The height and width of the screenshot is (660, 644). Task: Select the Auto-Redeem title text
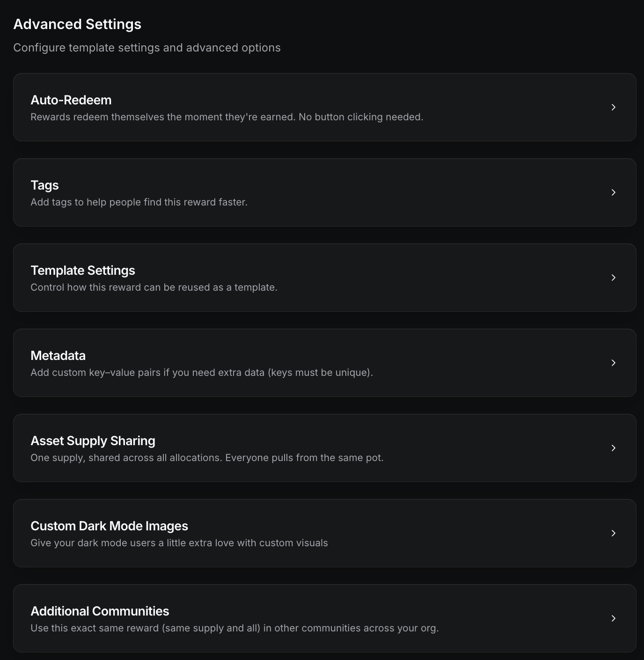[x=71, y=100]
